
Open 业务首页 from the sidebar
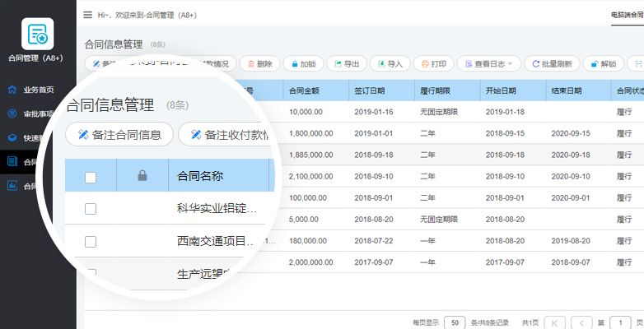point(38,90)
